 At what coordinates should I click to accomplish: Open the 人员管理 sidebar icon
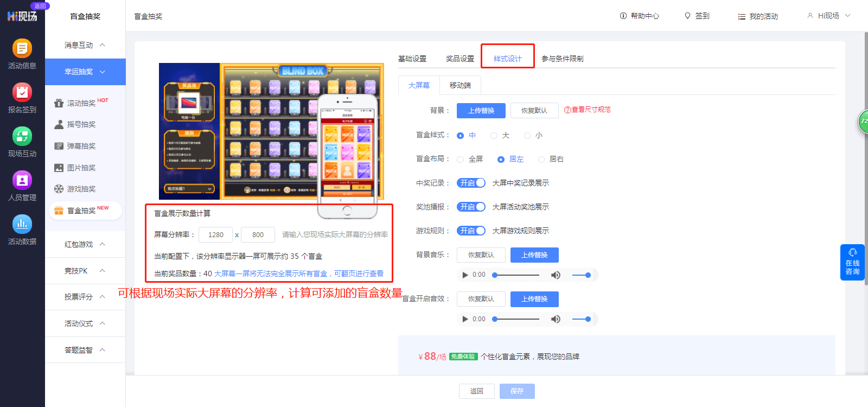(22, 181)
